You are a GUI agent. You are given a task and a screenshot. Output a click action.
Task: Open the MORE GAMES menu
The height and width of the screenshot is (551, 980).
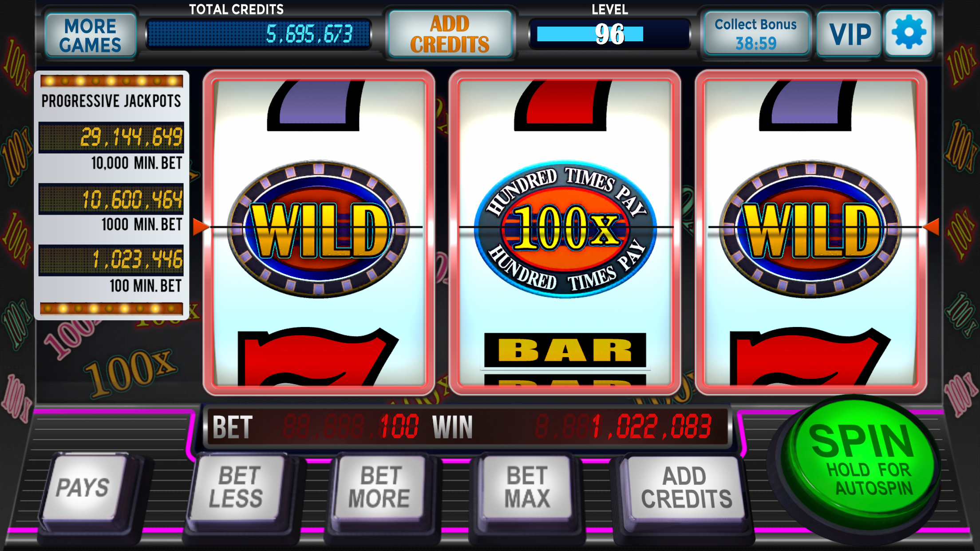coord(91,35)
